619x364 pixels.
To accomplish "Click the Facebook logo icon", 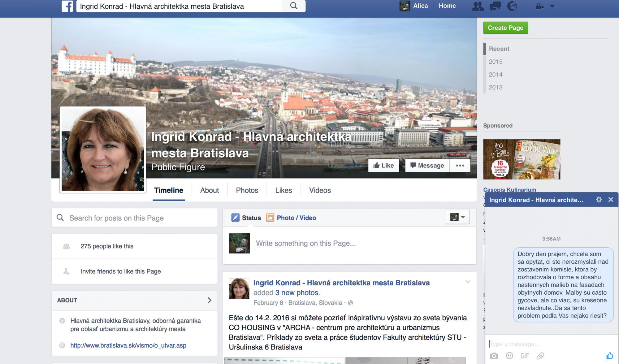I will 67,6.
